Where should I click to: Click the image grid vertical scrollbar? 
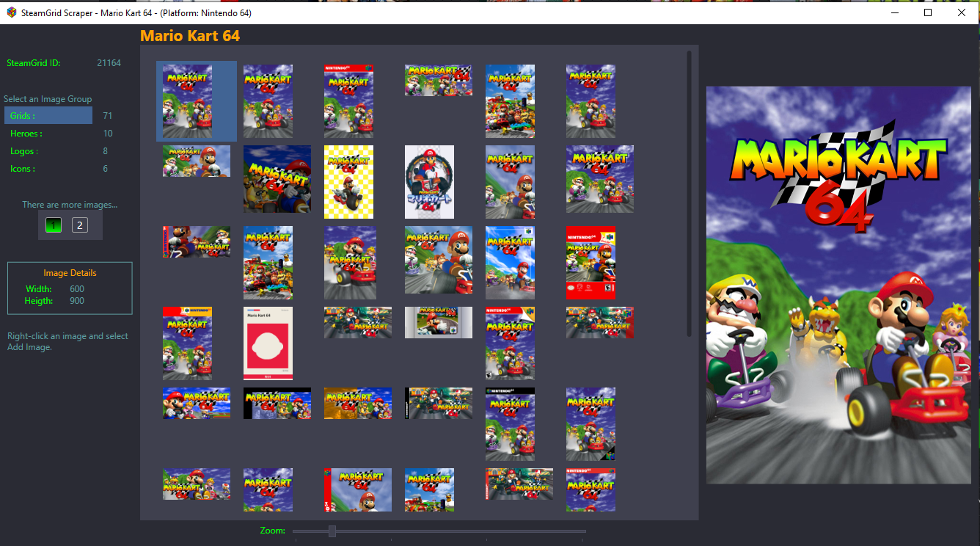click(689, 194)
